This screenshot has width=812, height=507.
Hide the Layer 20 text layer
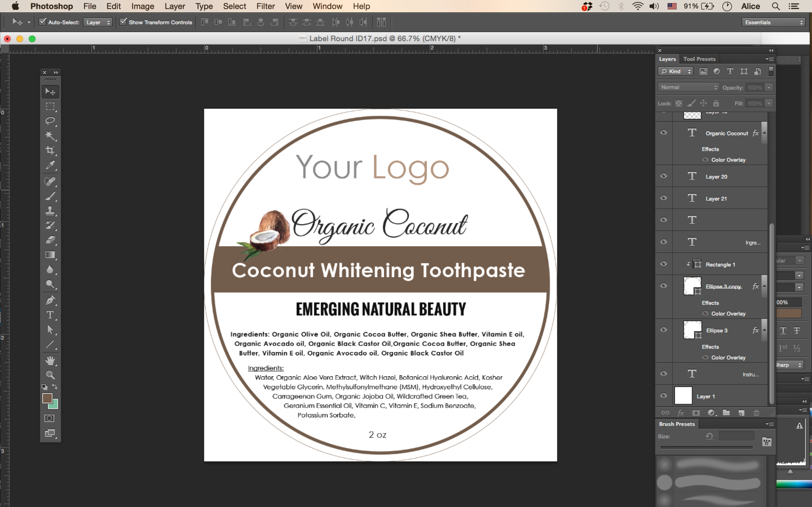[664, 176]
